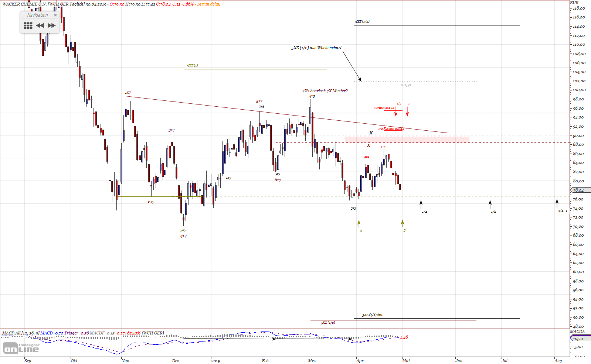Click the chart date 30.04.2019

coord(96,4)
